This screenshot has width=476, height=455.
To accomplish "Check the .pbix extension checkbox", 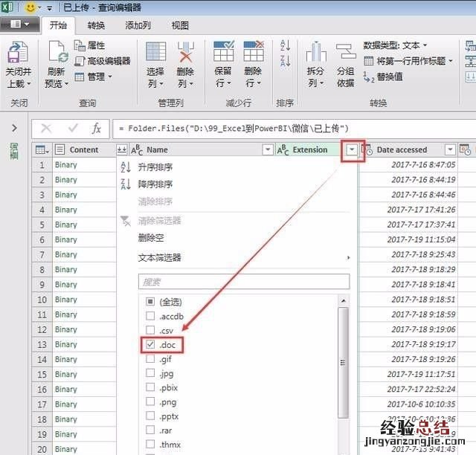I will (x=150, y=387).
